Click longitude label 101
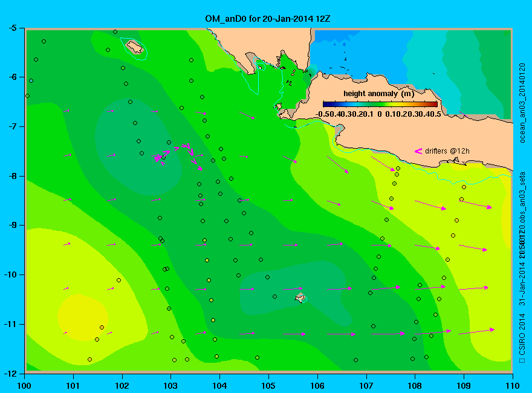The width and height of the screenshot is (532, 393). coord(73,386)
